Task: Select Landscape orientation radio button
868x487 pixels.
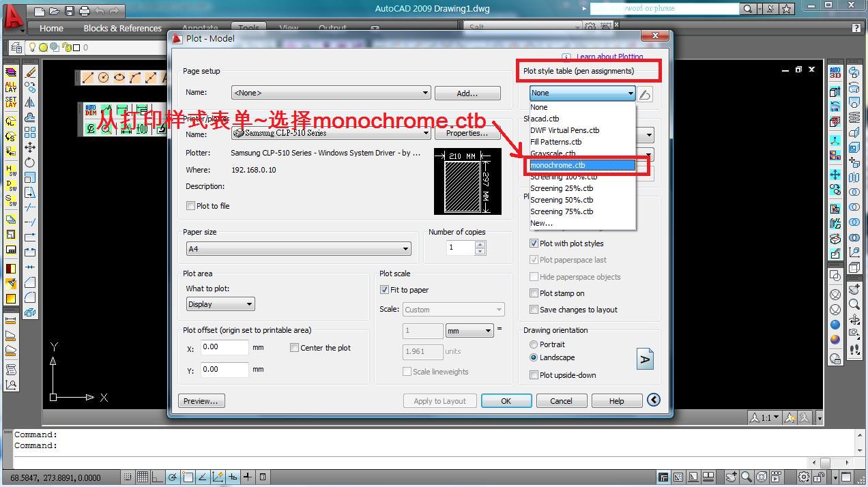Action: [534, 357]
